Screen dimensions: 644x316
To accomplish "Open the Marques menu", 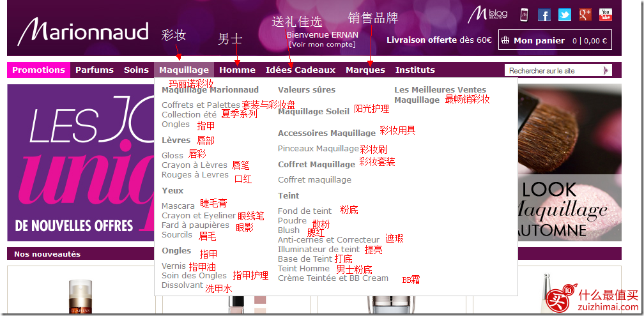I will pos(365,70).
